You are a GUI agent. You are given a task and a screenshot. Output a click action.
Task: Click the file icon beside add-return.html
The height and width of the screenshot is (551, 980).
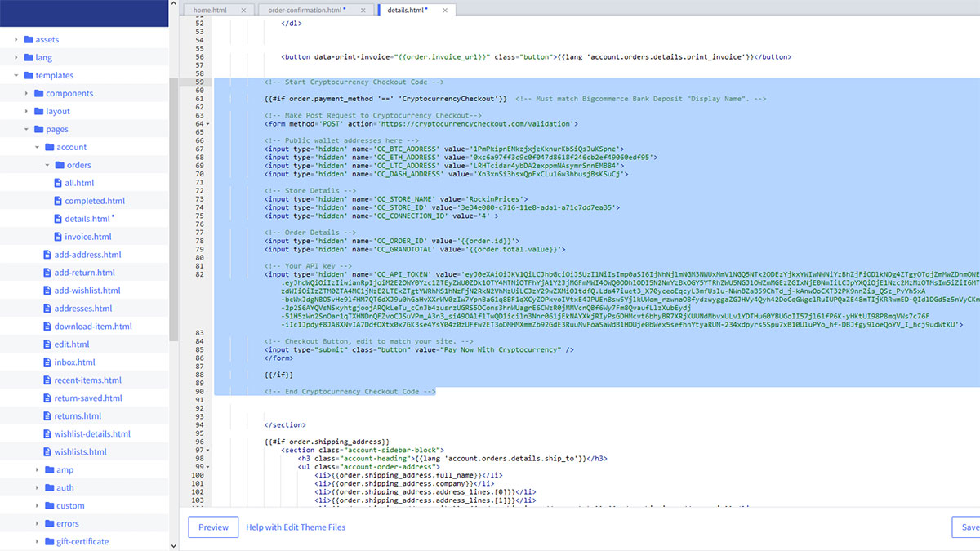47,273
